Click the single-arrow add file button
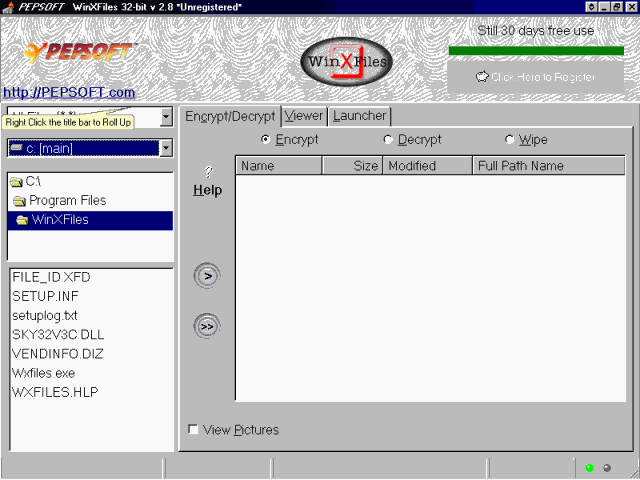640x480 pixels. (207, 276)
